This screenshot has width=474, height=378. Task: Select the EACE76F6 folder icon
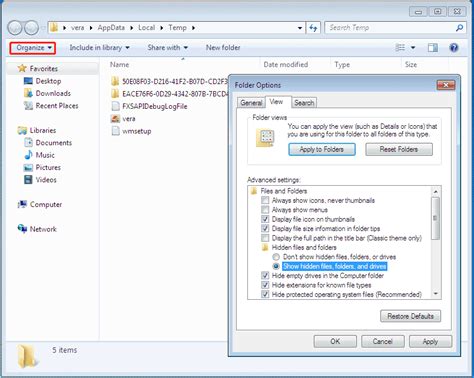115,94
